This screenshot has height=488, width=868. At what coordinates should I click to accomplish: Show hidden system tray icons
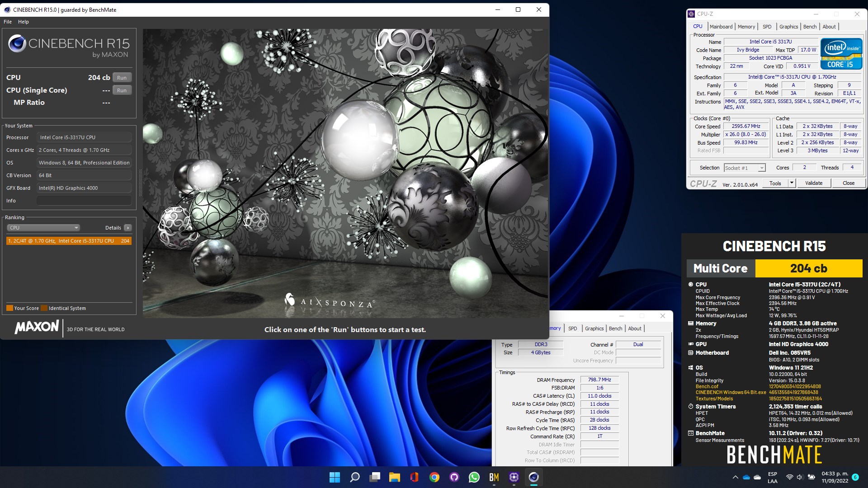(735, 477)
